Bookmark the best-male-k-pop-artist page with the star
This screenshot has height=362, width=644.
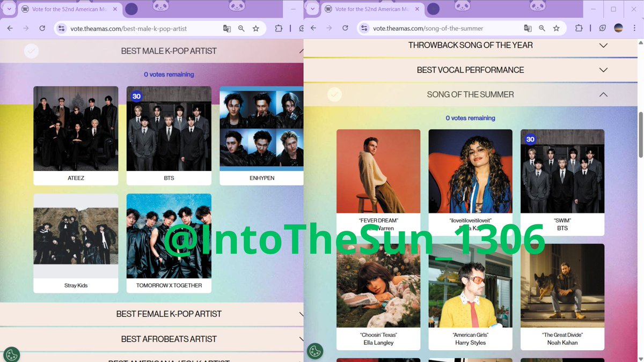coord(256,28)
